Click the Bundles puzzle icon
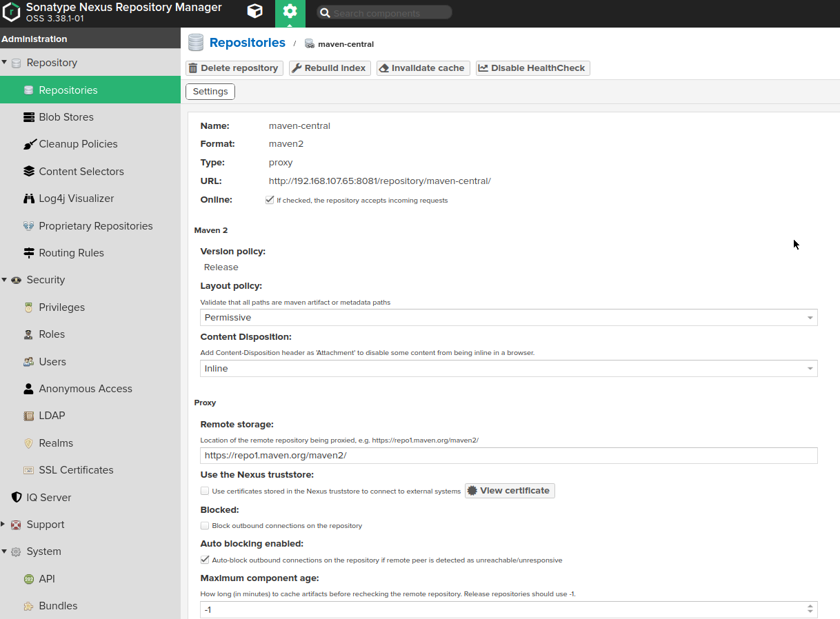 [x=29, y=606]
